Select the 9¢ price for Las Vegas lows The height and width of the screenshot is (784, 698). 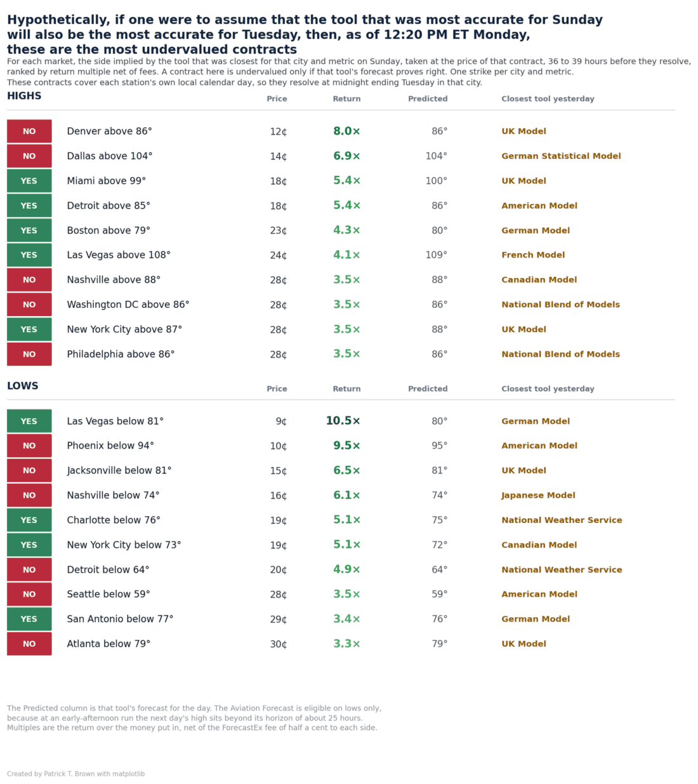[x=281, y=422]
